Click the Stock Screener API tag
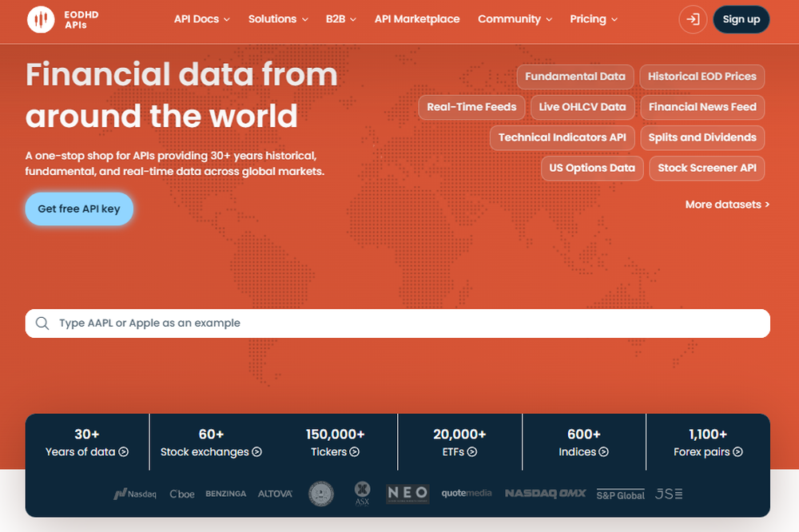The image size is (799, 532). tap(706, 169)
